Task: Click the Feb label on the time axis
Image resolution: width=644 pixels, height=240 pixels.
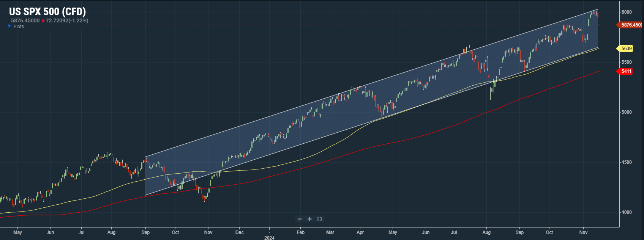Action: pyautogui.click(x=300, y=232)
